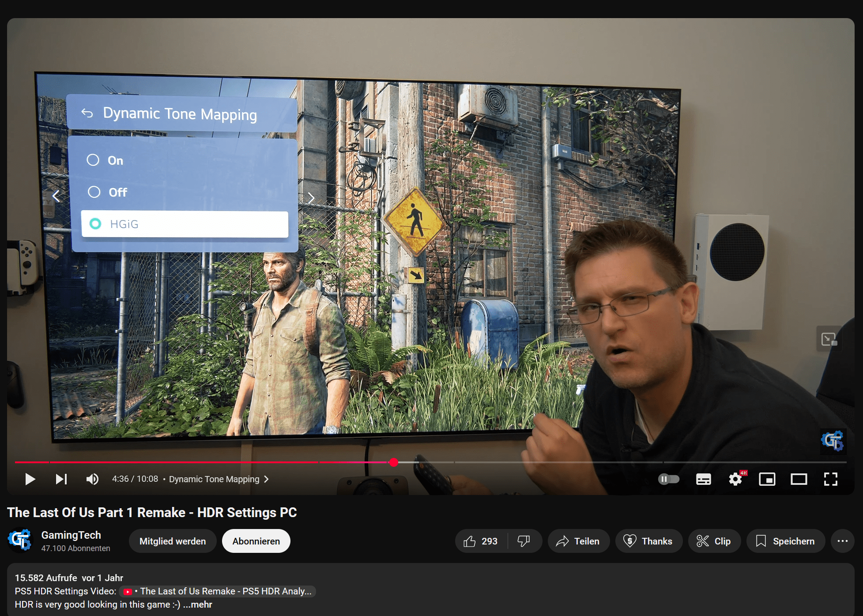The image size is (863, 616).
Task: Click the GamingTech watermark in the video
Action: (x=833, y=441)
